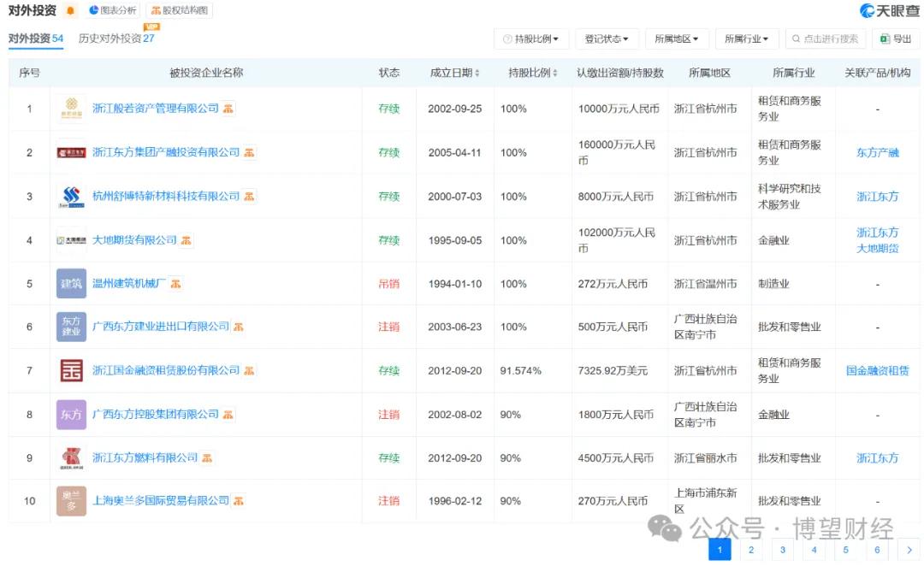Click the 浙江东方燃料 red logo
This screenshot has width=924, height=566.
click(x=71, y=458)
